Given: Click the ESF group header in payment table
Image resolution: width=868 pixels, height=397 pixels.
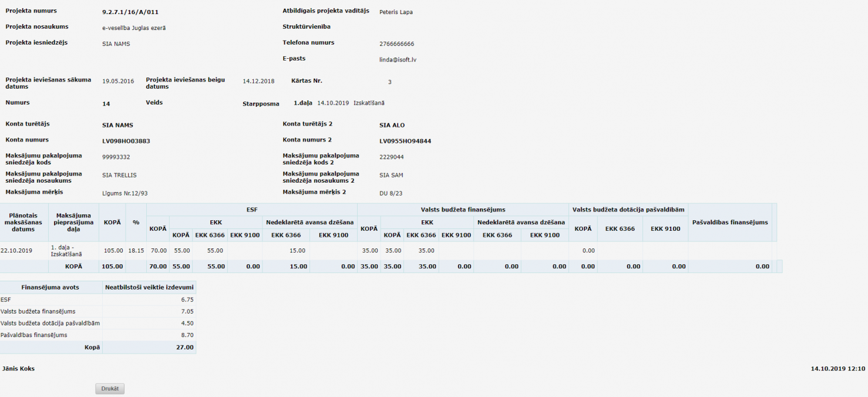Looking at the screenshot, I should (x=251, y=209).
